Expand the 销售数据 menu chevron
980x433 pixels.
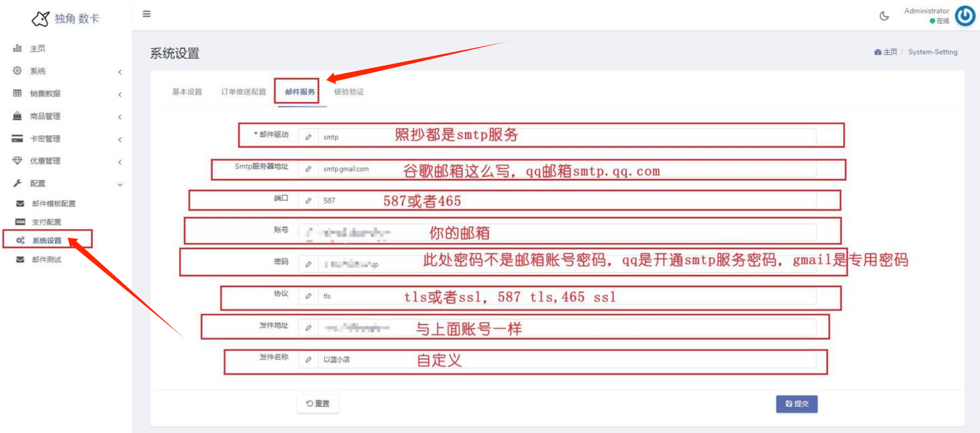[x=120, y=95]
